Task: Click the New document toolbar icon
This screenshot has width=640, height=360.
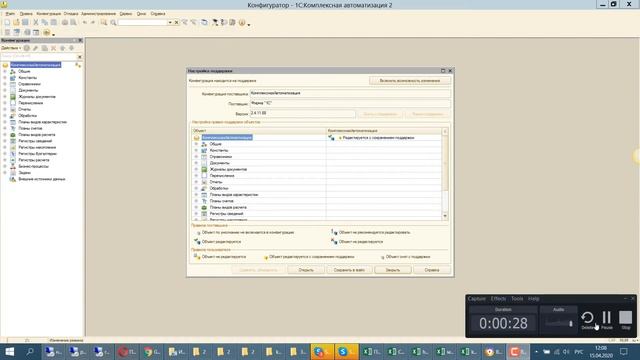Action: pos(7,22)
